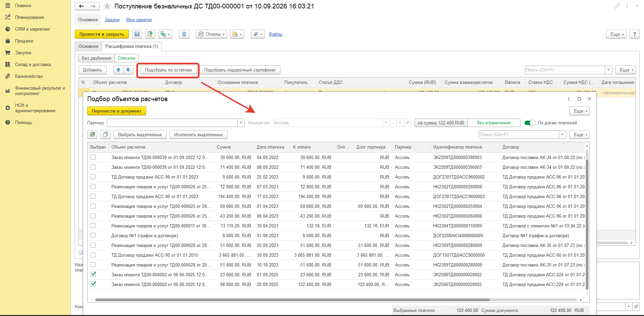Uncheck the row with 23 600,00 RUB

point(93,275)
